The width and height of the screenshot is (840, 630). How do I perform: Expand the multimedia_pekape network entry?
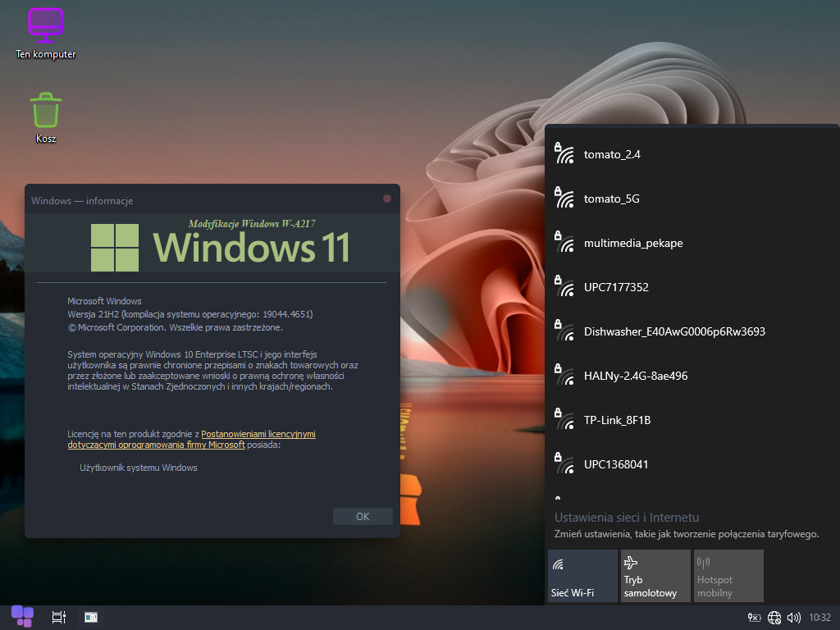click(x=632, y=243)
